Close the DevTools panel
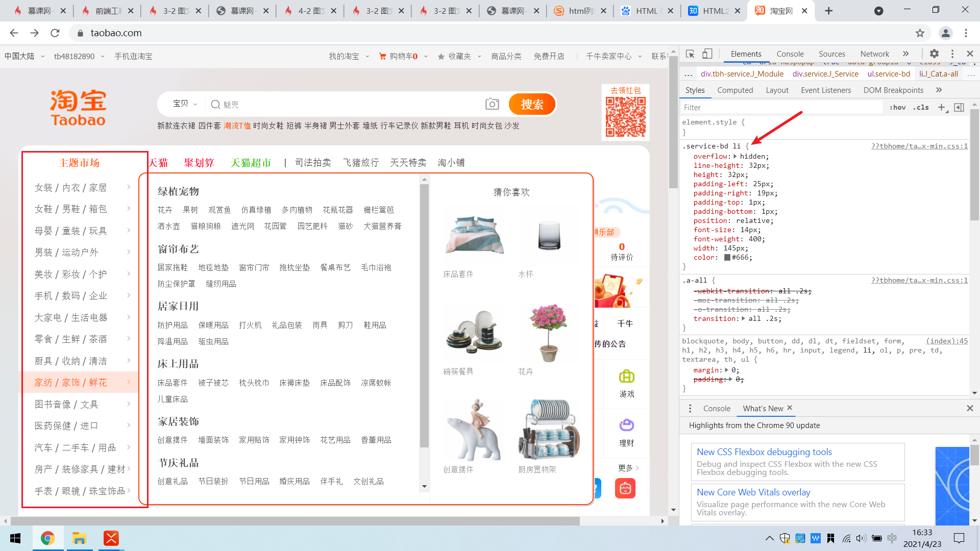The image size is (980, 551). pyautogui.click(x=970, y=54)
